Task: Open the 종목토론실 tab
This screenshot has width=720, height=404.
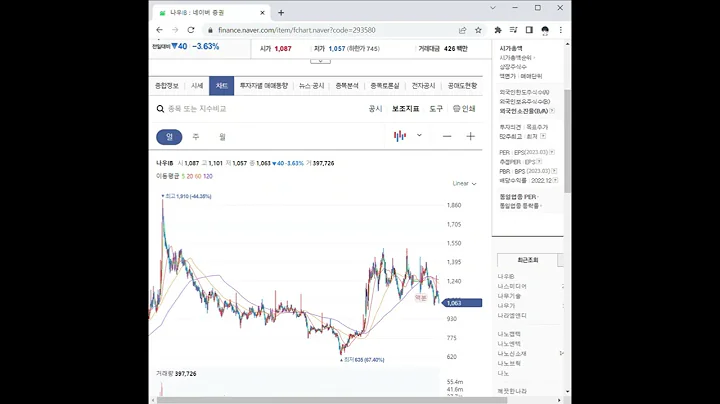Action: pyautogui.click(x=385, y=86)
